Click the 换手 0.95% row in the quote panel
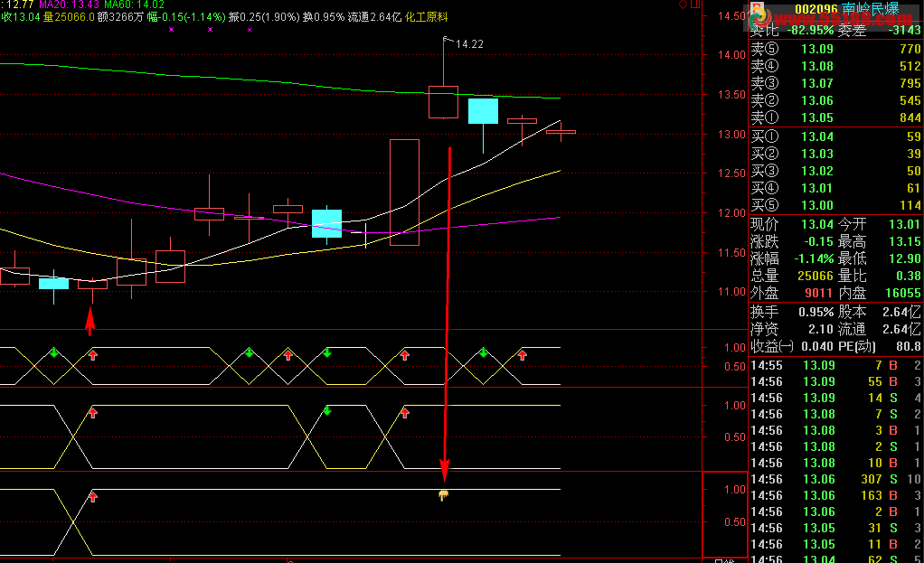This screenshot has width=924, height=563. 791,312
